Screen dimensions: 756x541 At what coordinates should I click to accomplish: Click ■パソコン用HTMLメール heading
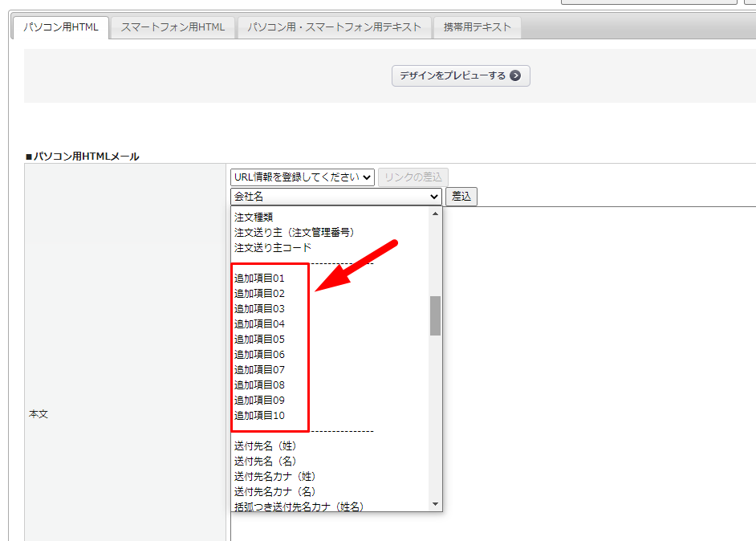point(83,157)
